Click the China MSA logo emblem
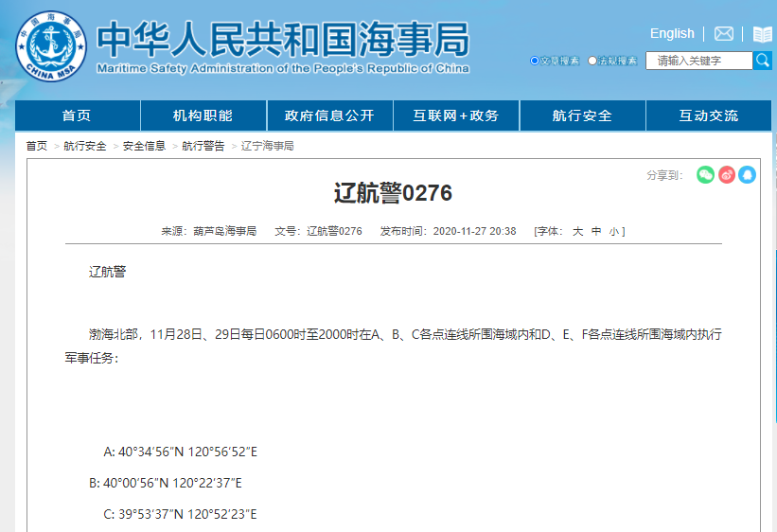The image size is (777, 532). click(x=51, y=46)
